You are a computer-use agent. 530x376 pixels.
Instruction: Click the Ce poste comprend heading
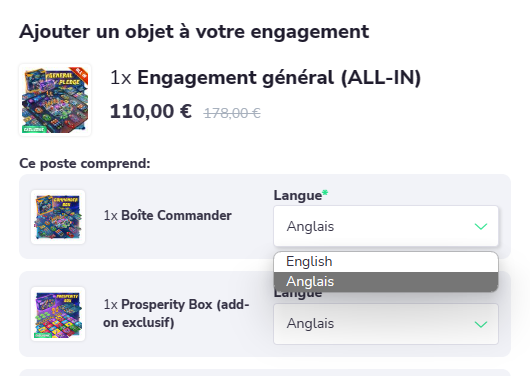coord(85,163)
